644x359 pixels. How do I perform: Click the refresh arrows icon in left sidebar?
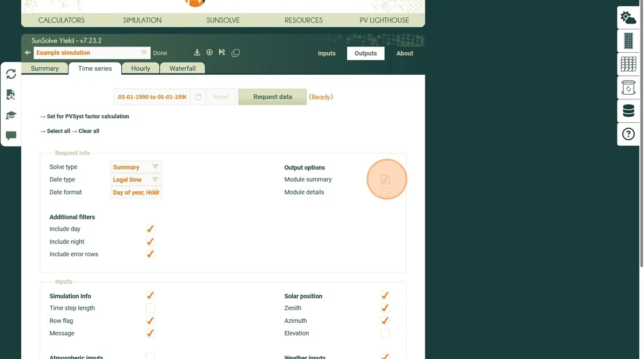click(x=11, y=74)
